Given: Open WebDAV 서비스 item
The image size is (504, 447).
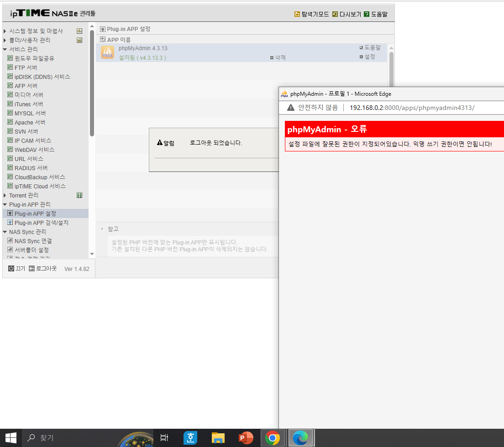Looking at the screenshot, I should pyautogui.click(x=31, y=150).
